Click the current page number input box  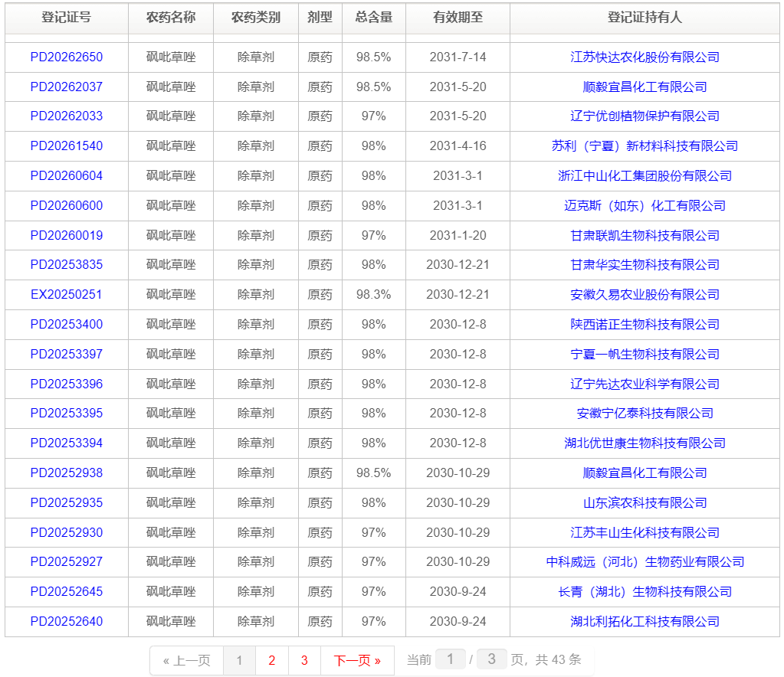coord(451,659)
